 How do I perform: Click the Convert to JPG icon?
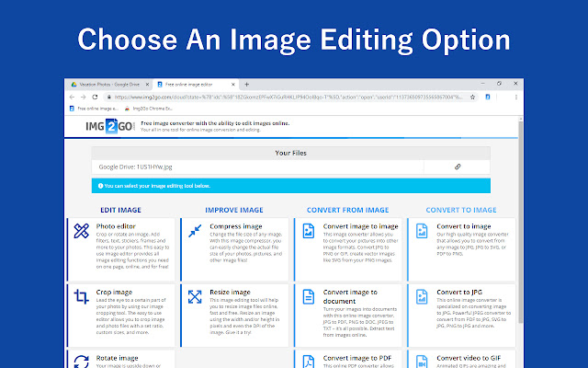422,296
